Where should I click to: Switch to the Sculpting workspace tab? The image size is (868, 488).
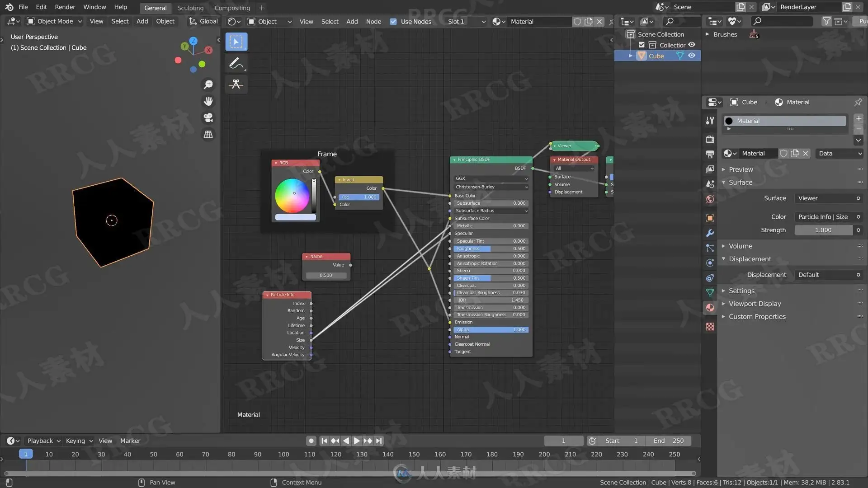tap(190, 8)
